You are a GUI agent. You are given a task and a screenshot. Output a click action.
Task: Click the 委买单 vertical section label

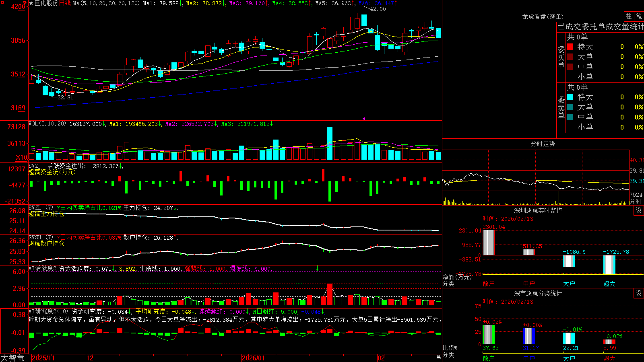561,57
